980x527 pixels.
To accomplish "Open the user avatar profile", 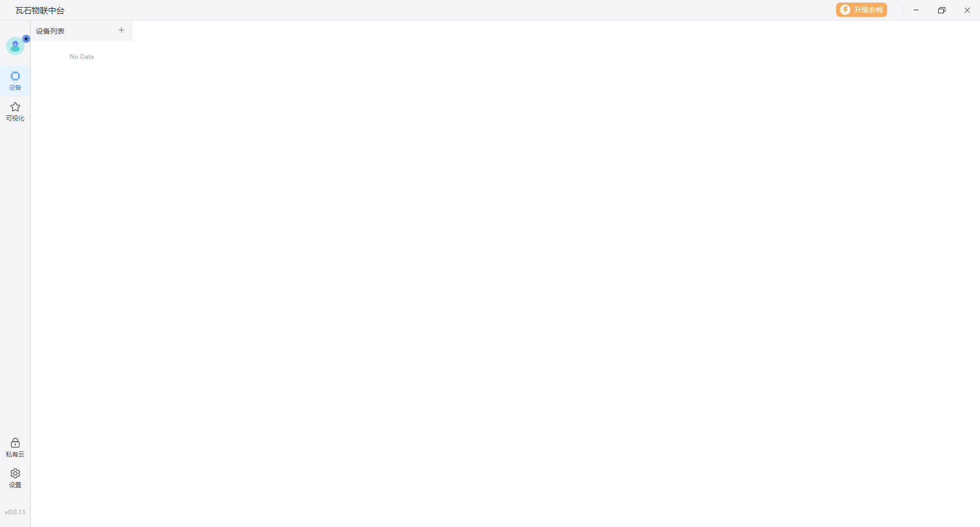I will click(x=15, y=46).
